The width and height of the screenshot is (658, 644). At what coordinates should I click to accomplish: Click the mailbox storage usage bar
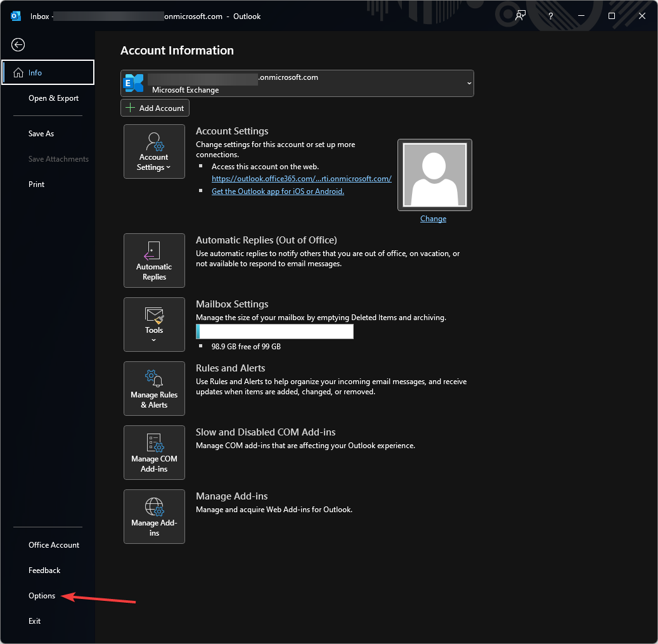click(x=274, y=332)
